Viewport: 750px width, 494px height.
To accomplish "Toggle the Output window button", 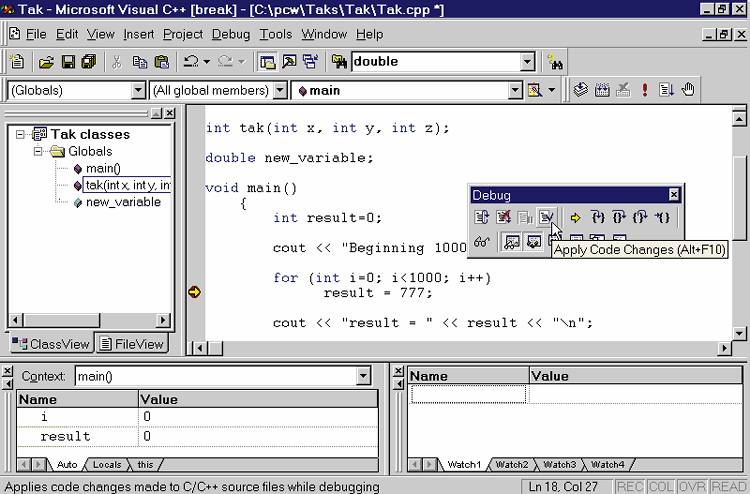I will (x=289, y=62).
